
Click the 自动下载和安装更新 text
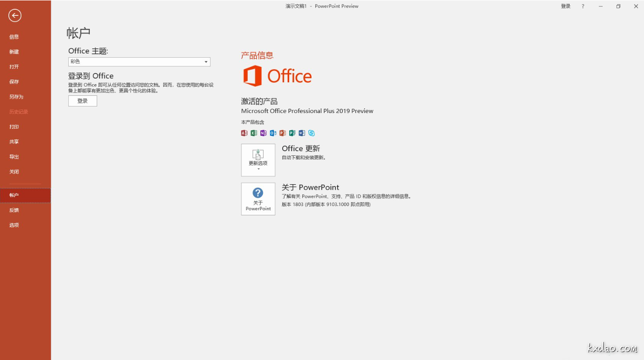(304, 158)
